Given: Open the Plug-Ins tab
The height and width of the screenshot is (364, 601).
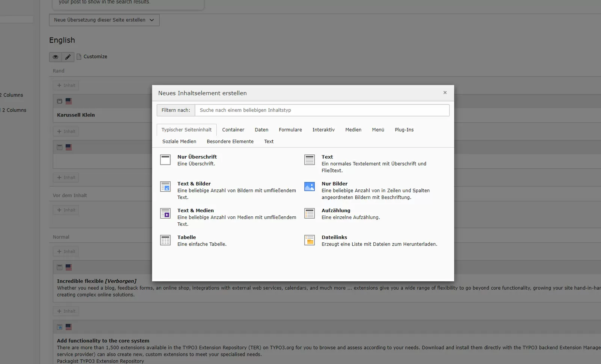Looking at the screenshot, I should 404,130.
